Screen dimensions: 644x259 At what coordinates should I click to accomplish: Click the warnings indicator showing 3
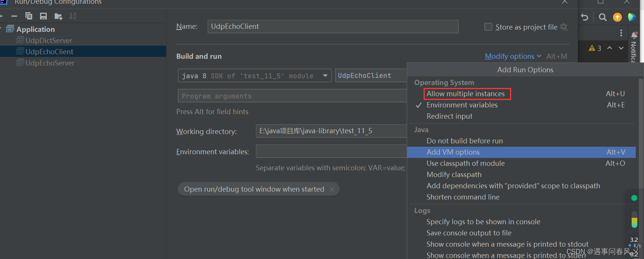[x=595, y=48]
